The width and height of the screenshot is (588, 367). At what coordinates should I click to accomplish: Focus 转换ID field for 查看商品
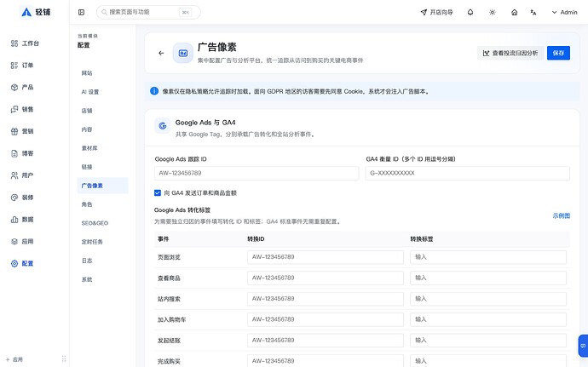(326, 278)
